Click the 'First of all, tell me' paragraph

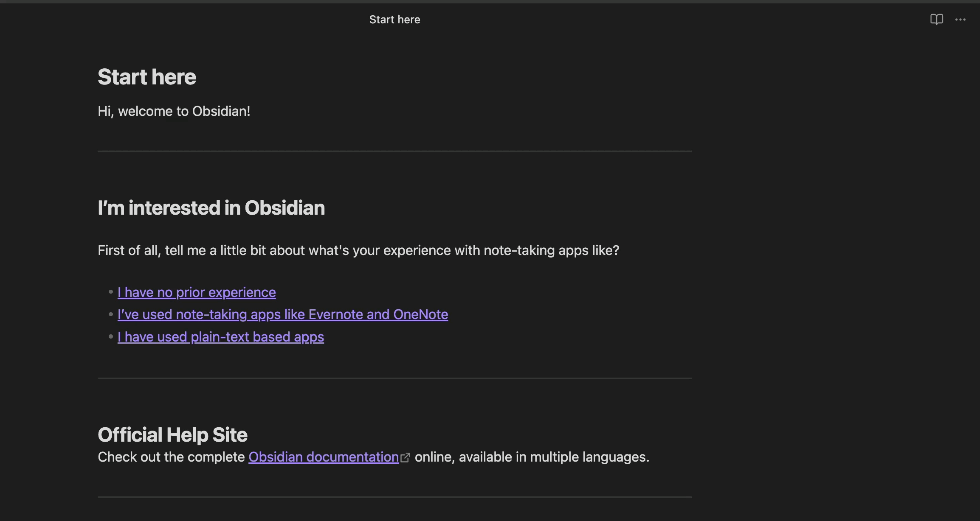(x=358, y=250)
